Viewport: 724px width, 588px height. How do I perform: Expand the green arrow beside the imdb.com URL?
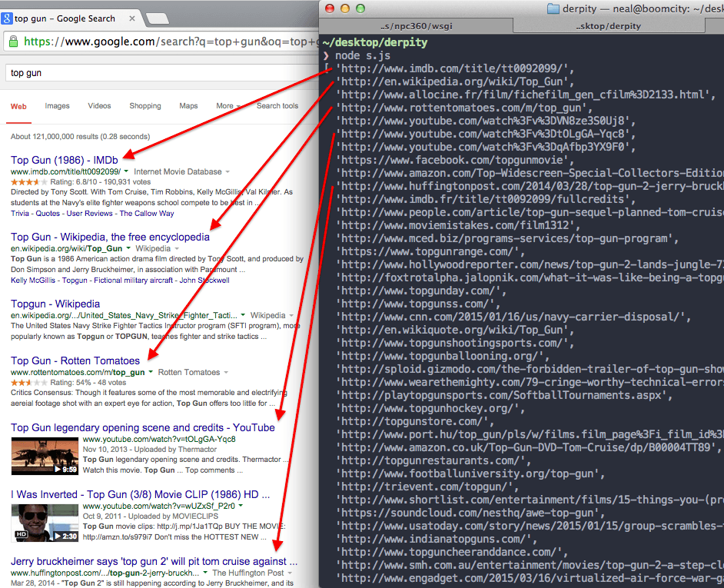126,171
